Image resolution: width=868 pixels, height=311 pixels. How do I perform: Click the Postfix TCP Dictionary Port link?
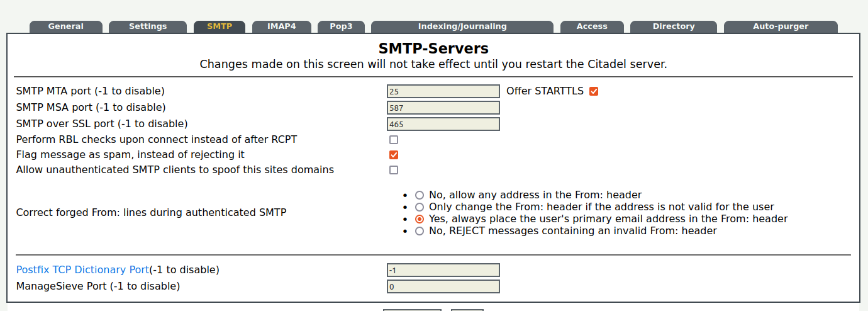[x=82, y=270]
